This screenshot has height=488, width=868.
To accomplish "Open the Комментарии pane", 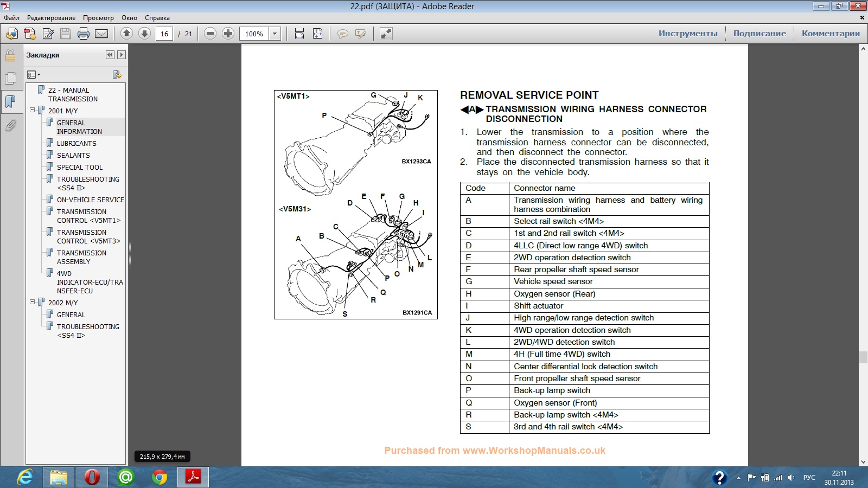I will [831, 34].
